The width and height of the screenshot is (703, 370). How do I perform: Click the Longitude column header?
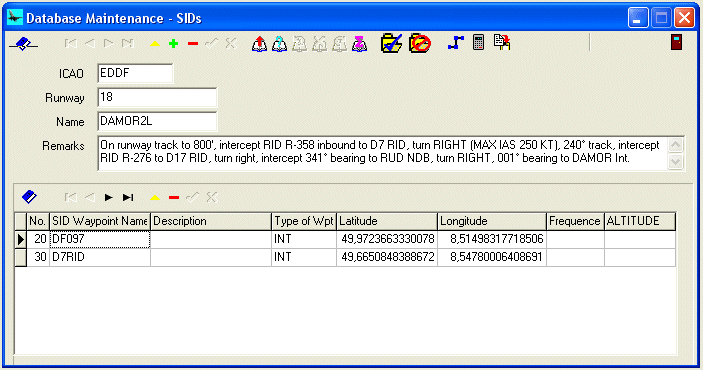492,221
